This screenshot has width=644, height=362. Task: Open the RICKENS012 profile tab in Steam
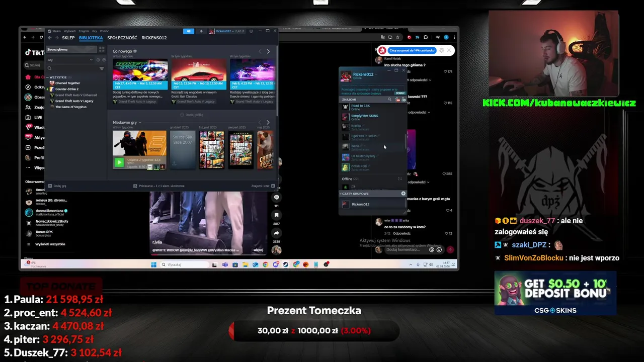(x=154, y=38)
